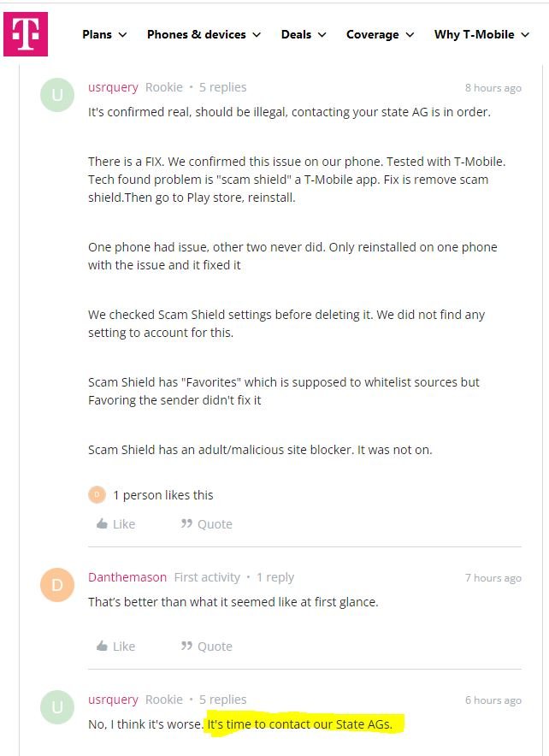Click usrquery's avatar beside the State AGs reply

57,707
